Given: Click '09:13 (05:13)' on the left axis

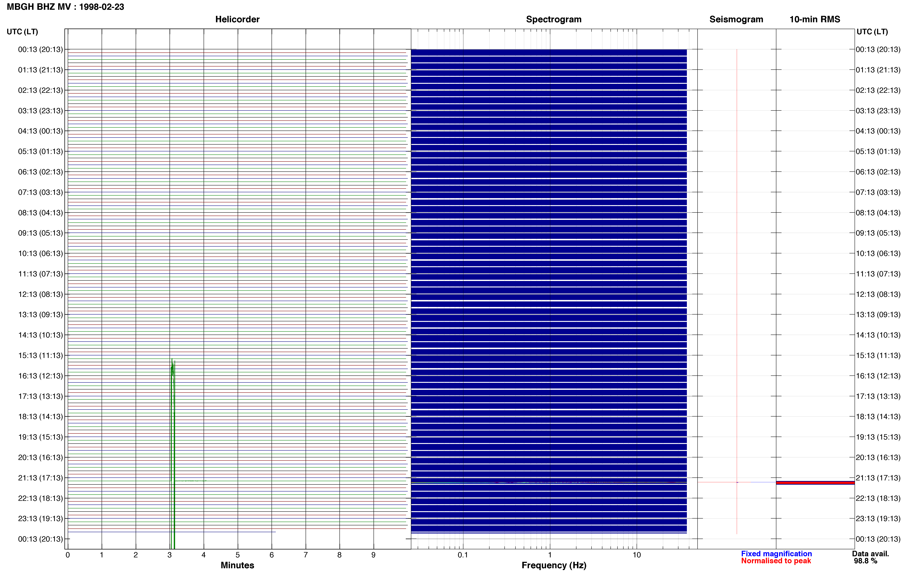Looking at the screenshot, I should click(41, 233).
